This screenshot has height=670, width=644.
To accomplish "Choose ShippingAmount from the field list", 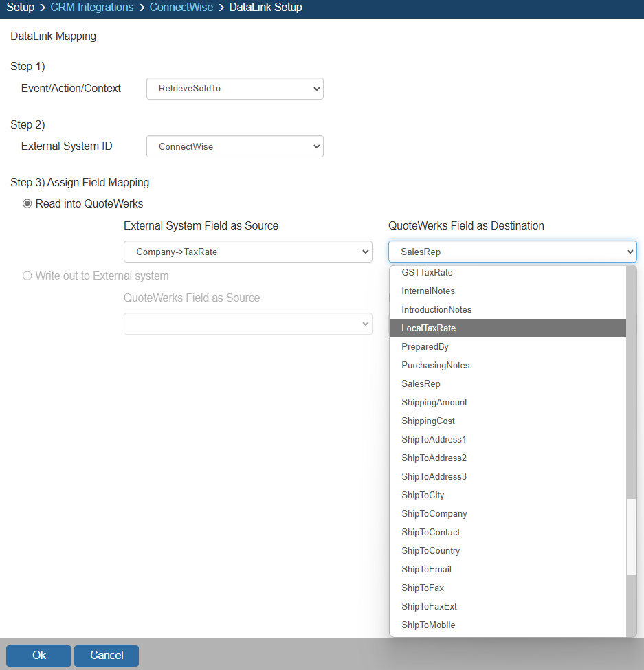I will click(x=434, y=403).
